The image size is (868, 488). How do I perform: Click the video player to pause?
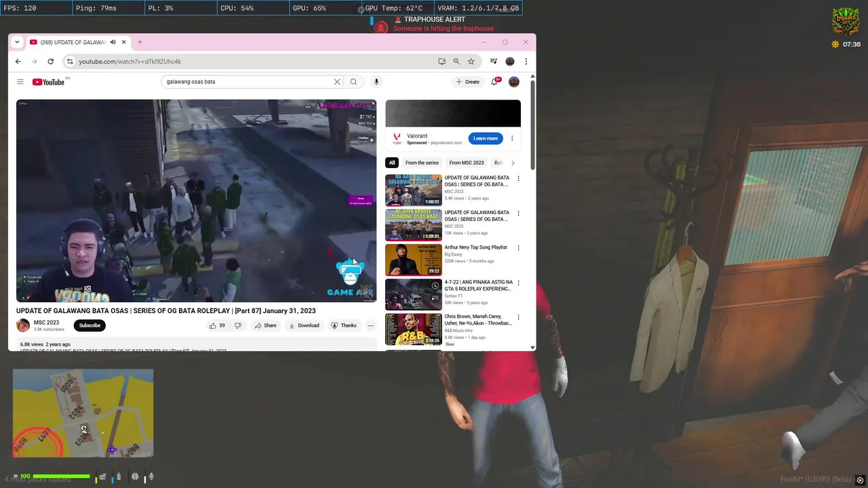[x=196, y=201]
